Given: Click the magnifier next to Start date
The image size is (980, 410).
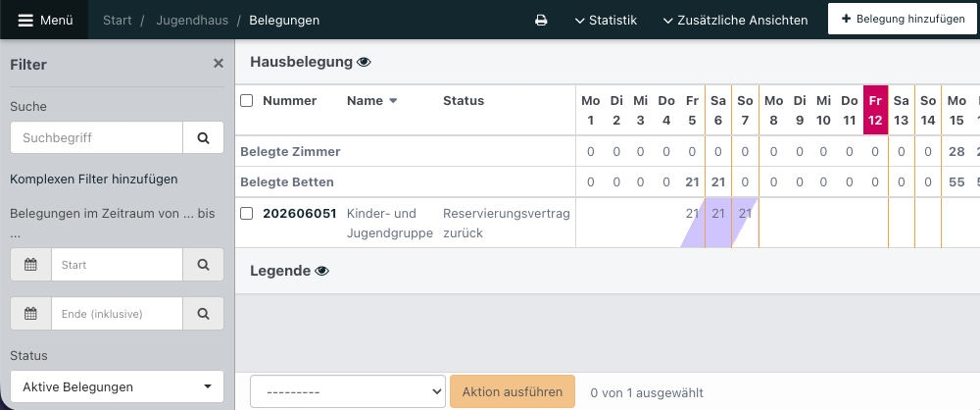Looking at the screenshot, I should (x=203, y=265).
